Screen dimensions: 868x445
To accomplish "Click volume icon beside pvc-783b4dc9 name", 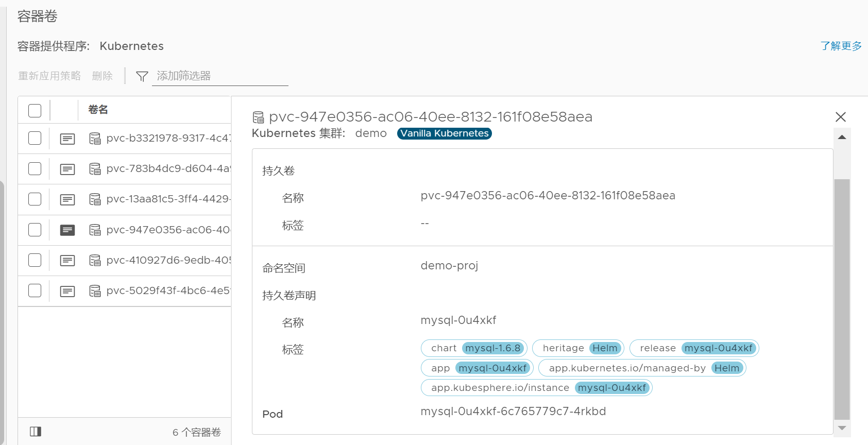I will (95, 169).
